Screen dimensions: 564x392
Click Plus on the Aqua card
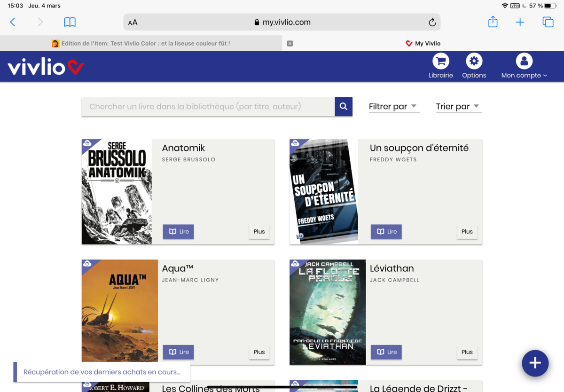[259, 352]
